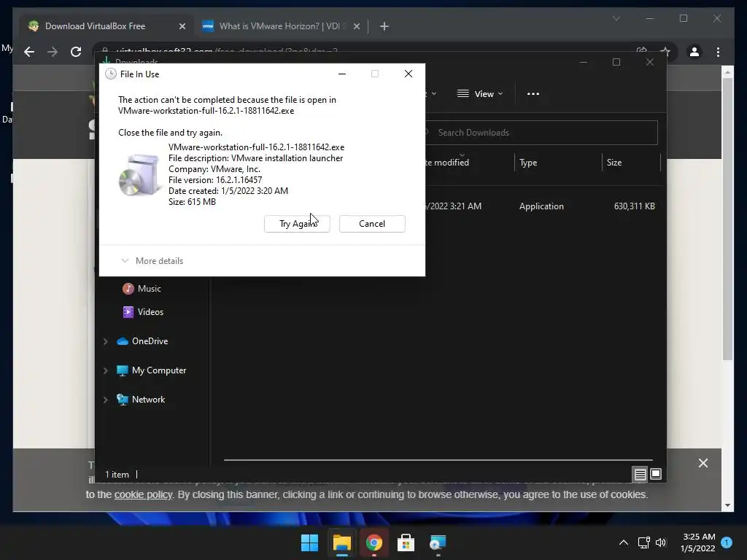This screenshot has width=747, height=560.
Task: Open the cookie policy link
Action: click(x=144, y=495)
